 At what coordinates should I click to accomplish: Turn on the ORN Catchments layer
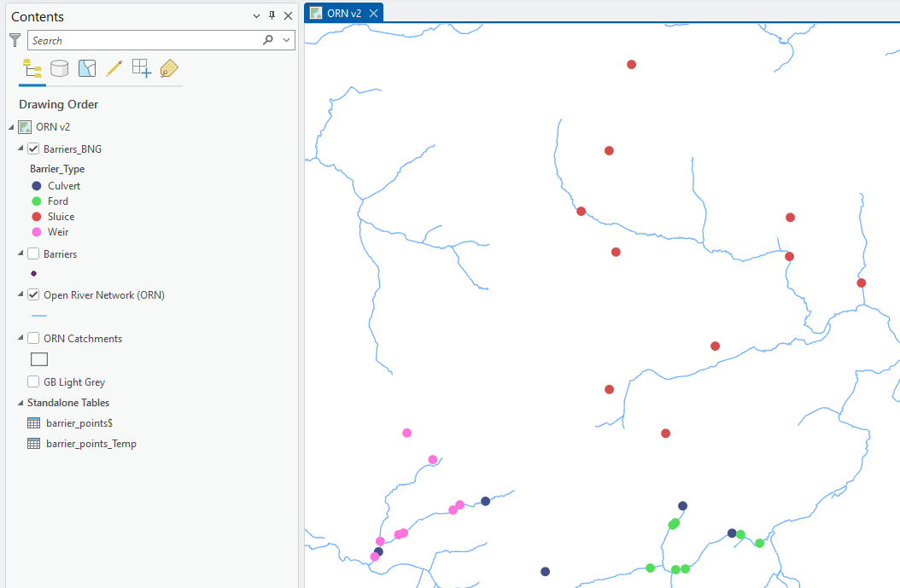(x=34, y=338)
